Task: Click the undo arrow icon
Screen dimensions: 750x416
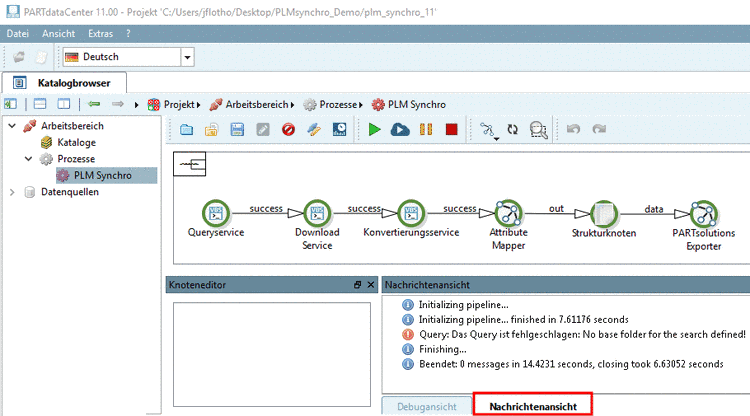Action: click(x=573, y=129)
